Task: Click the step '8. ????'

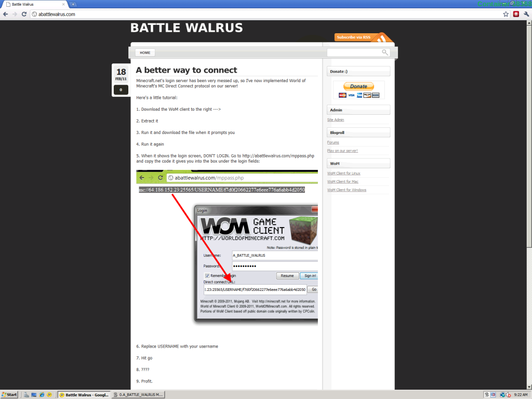Action: click(143, 369)
